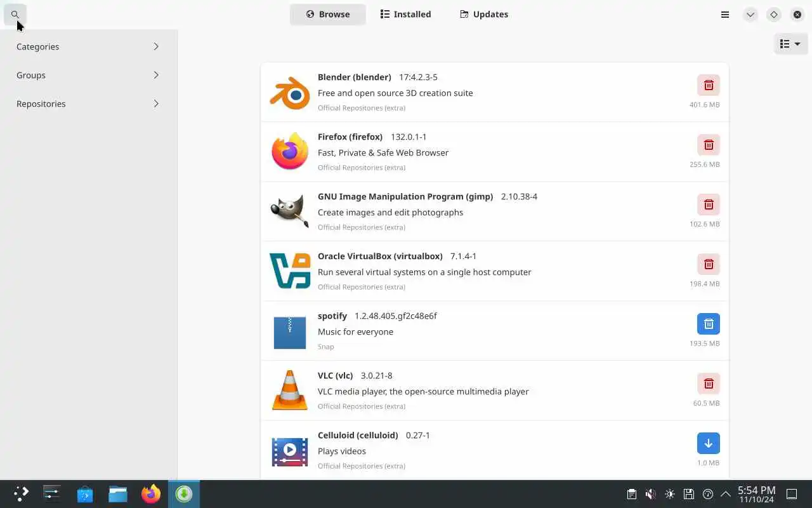
Task: Select the Celluloid (celluloid) title
Action: pos(358,435)
